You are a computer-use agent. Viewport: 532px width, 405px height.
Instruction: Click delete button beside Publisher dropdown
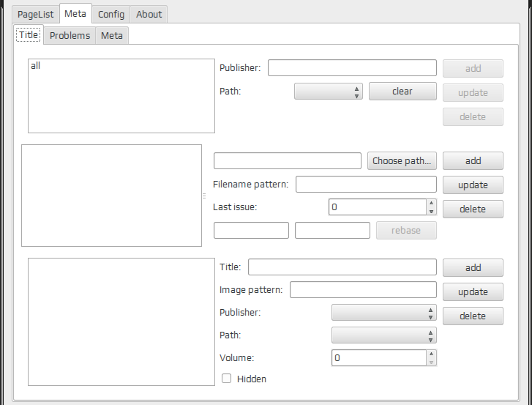click(x=473, y=316)
